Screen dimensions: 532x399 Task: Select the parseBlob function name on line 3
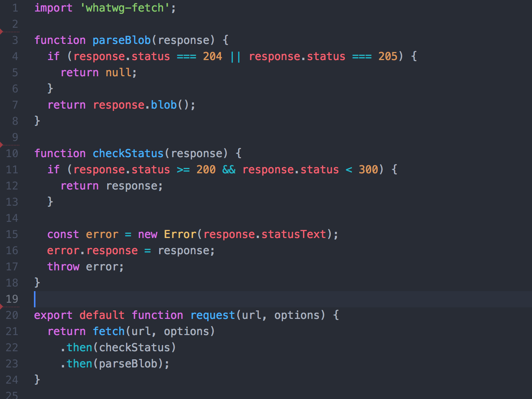point(121,40)
